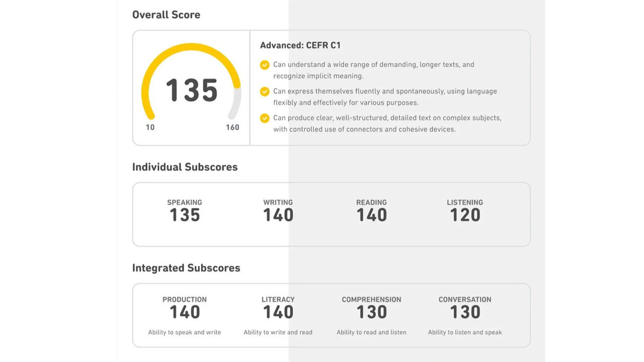This screenshot has height=362, width=644.
Task: Click the gauge maximum label 160
Action: coord(232,127)
